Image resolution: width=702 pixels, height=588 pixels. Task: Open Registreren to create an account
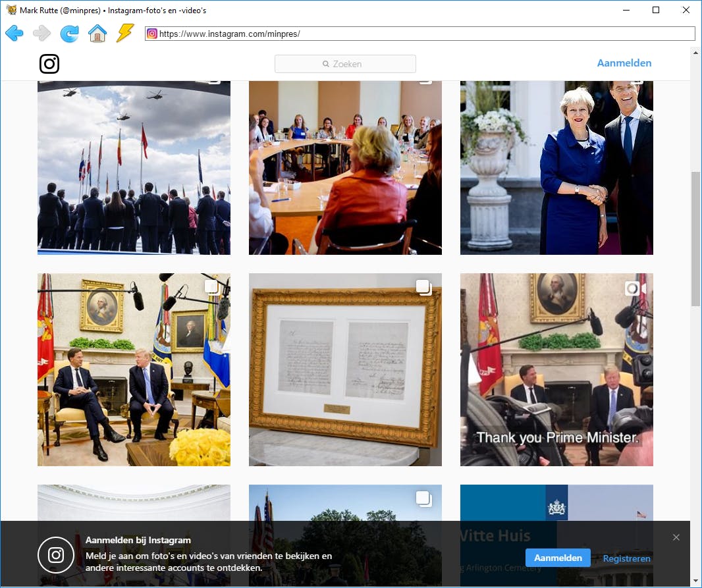(626, 558)
